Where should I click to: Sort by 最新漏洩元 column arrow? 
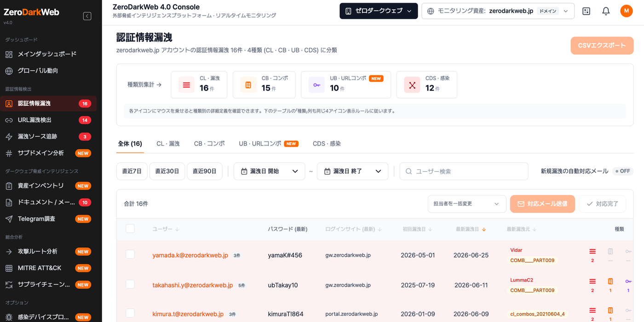[535, 229]
